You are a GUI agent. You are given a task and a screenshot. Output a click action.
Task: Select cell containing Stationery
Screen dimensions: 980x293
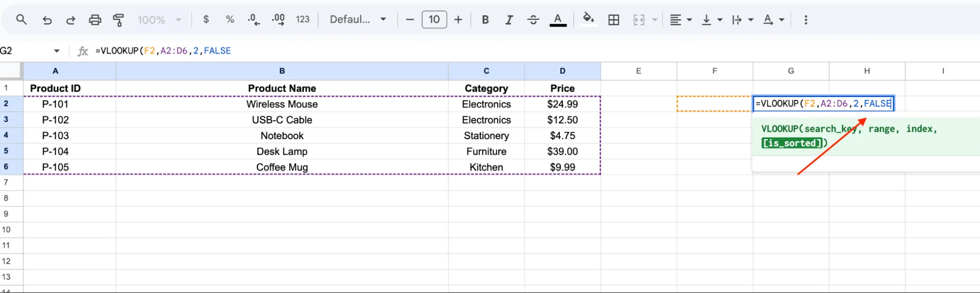click(486, 135)
